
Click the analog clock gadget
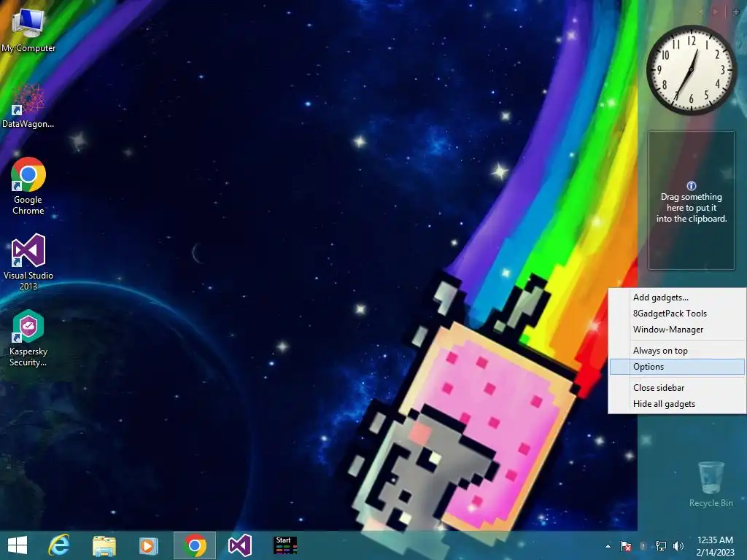692,69
